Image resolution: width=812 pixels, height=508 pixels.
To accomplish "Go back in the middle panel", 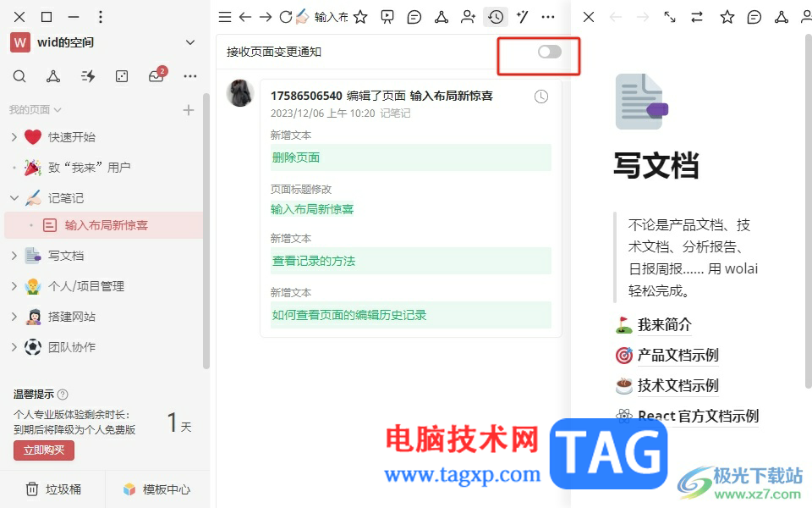I will click(245, 17).
